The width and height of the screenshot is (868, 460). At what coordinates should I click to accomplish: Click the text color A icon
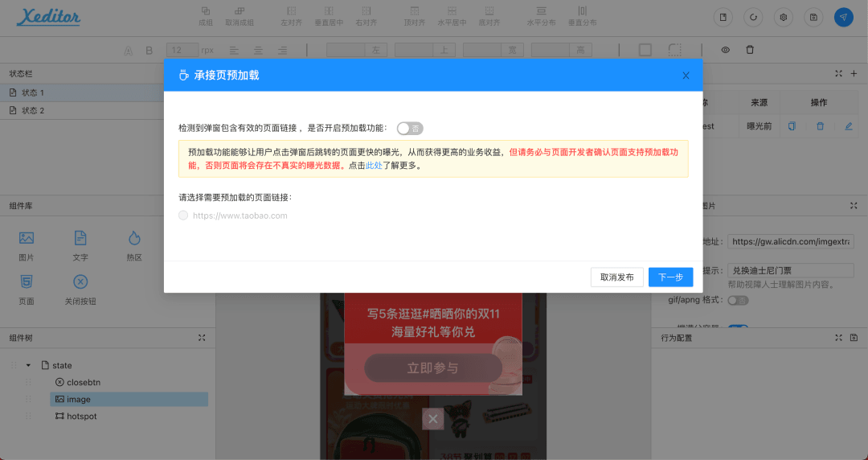pos(129,51)
